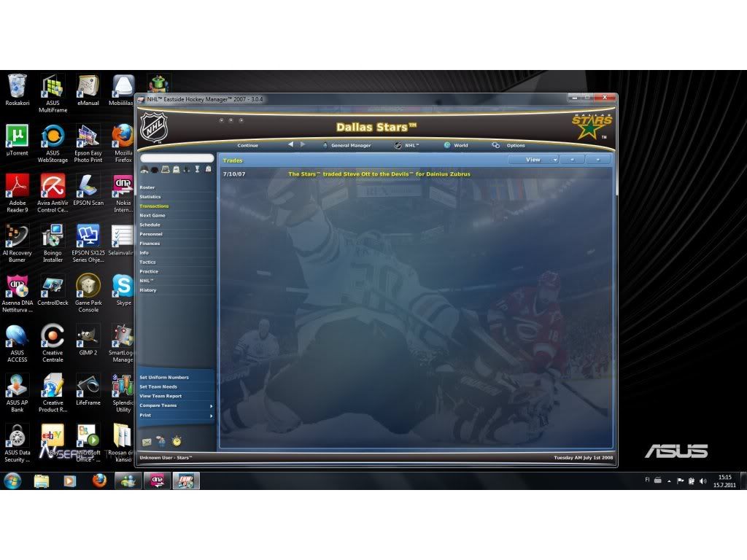Screen dimensions: 747x560
Task: Click the mail envelope icon in the sidebar
Action: (147, 443)
